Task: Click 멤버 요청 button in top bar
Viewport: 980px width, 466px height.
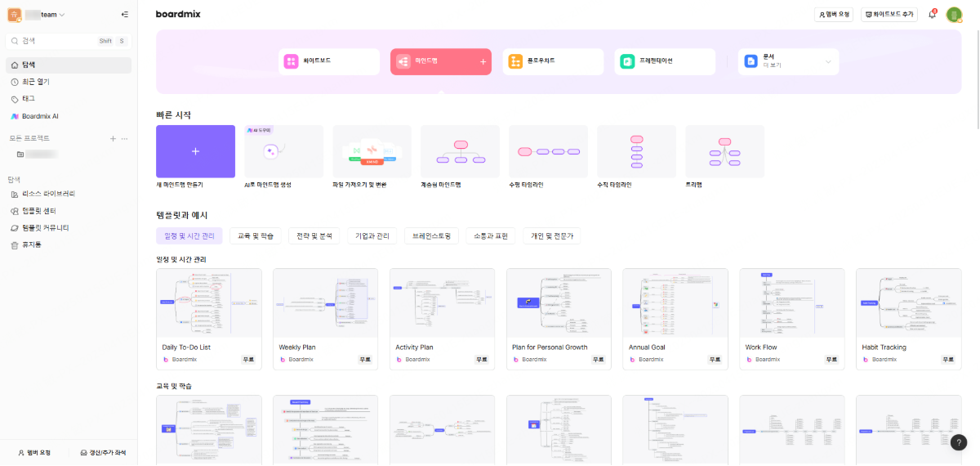Action: tap(834, 15)
